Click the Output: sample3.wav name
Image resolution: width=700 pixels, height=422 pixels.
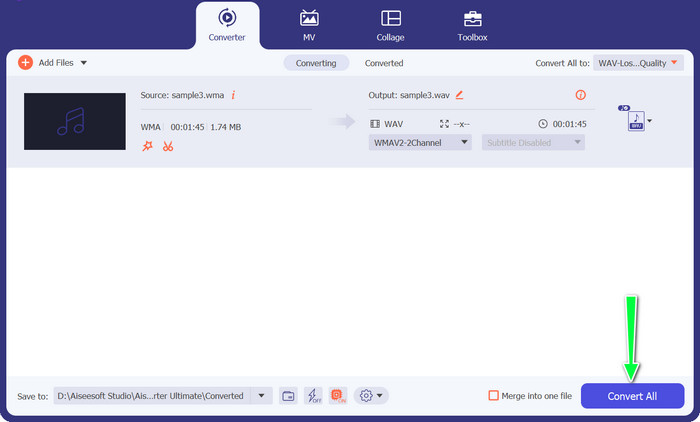coord(409,95)
